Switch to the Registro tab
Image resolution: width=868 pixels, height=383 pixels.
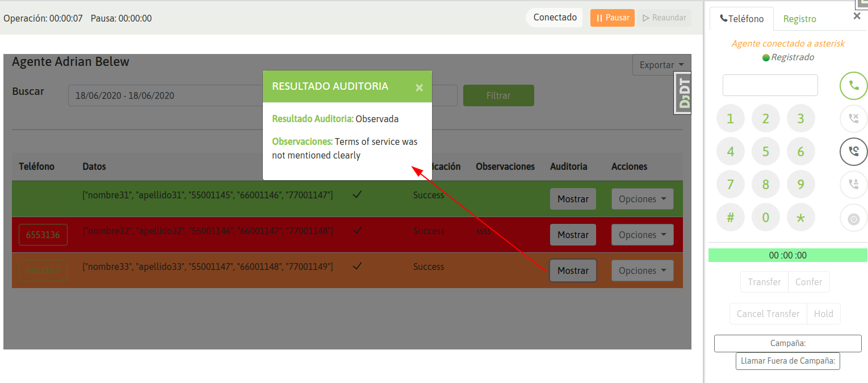tap(799, 19)
